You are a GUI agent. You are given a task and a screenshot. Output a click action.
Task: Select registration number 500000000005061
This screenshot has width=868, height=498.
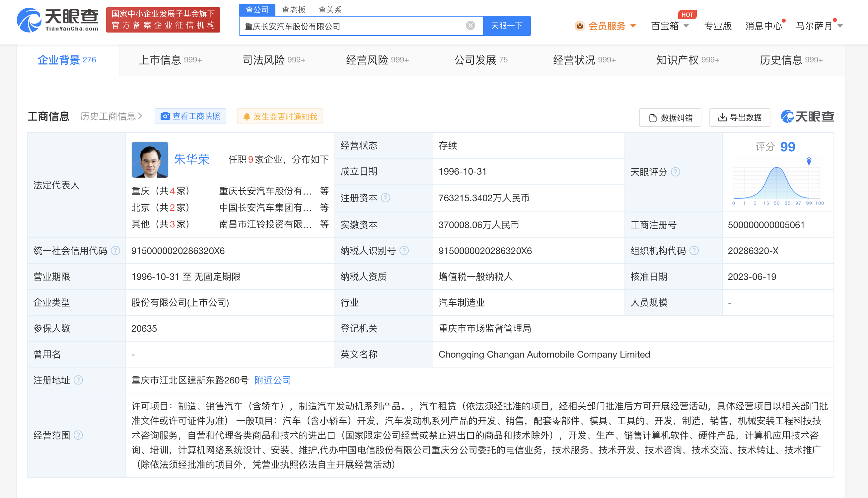(x=766, y=225)
